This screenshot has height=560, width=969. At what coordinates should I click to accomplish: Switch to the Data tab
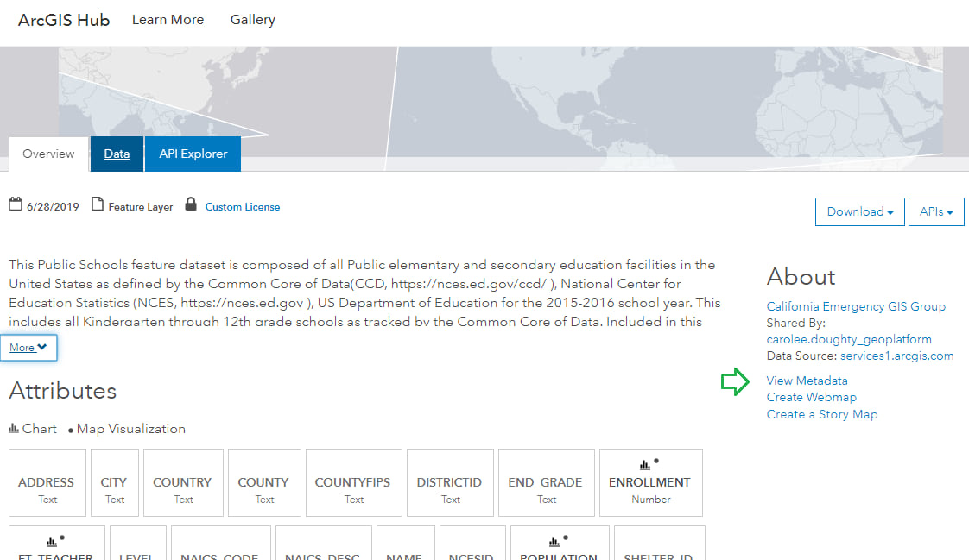pyautogui.click(x=117, y=154)
